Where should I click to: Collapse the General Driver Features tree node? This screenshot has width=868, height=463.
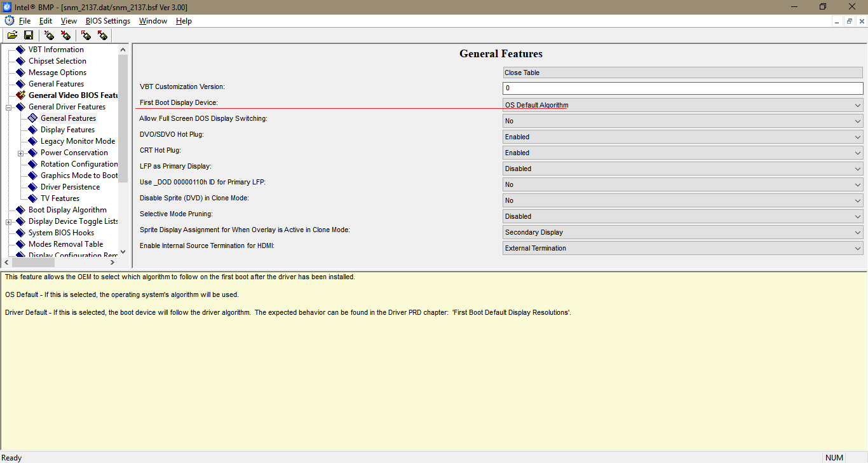(x=9, y=107)
